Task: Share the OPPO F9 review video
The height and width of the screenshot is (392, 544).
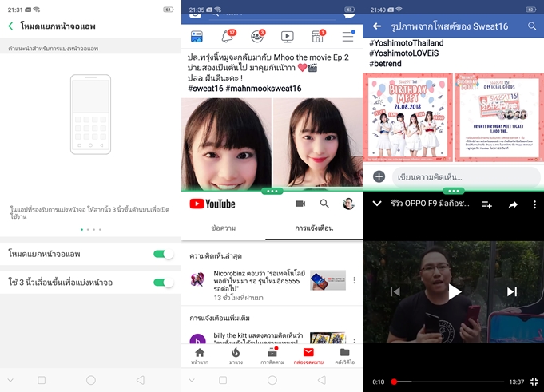Action: (513, 204)
